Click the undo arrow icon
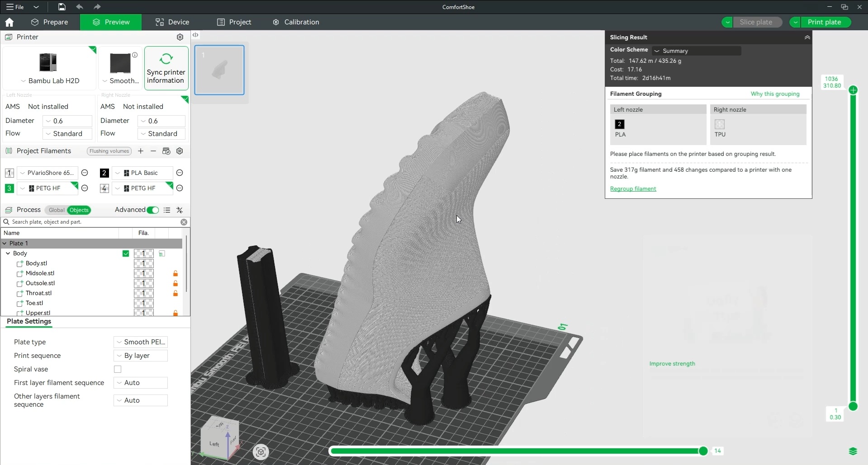The height and width of the screenshot is (465, 868). [80, 7]
